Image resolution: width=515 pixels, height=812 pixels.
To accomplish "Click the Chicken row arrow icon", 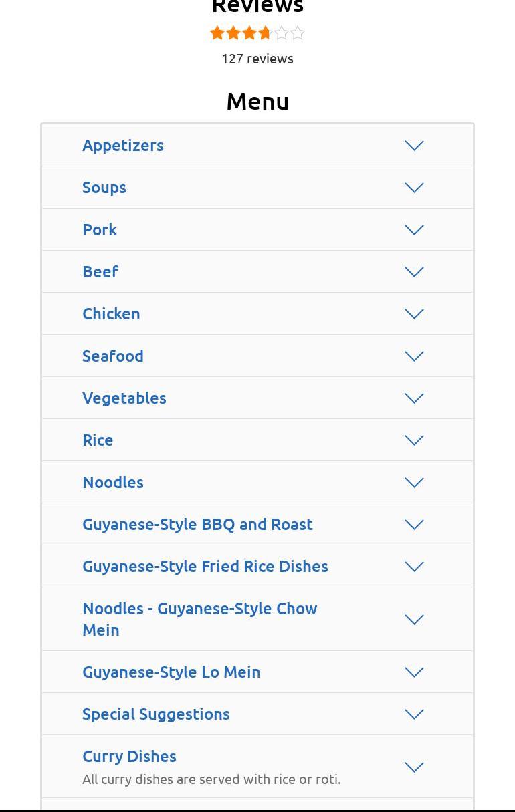I will pos(414,314).
